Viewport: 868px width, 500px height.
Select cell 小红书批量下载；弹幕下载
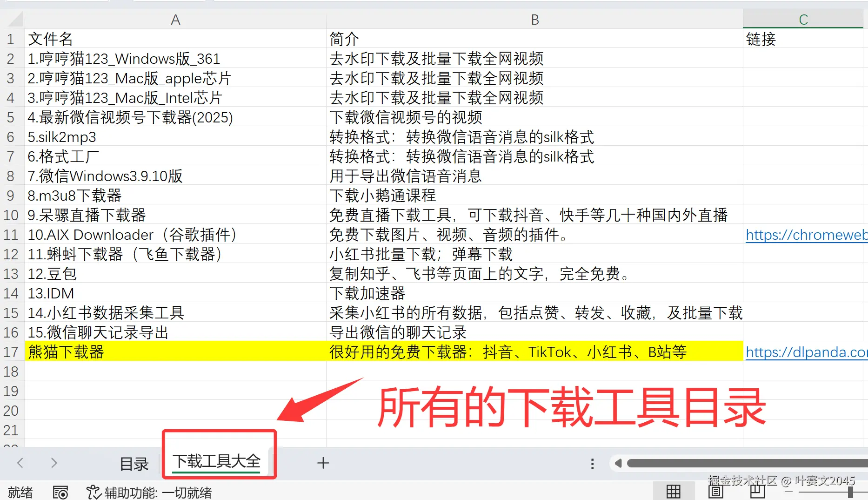534,254
